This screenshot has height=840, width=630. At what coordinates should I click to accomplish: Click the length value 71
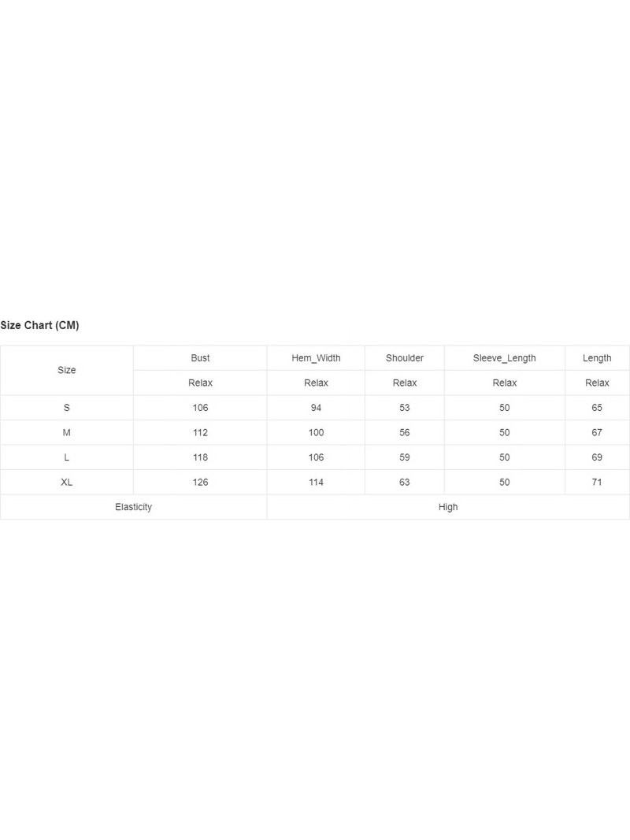(597, 482)
